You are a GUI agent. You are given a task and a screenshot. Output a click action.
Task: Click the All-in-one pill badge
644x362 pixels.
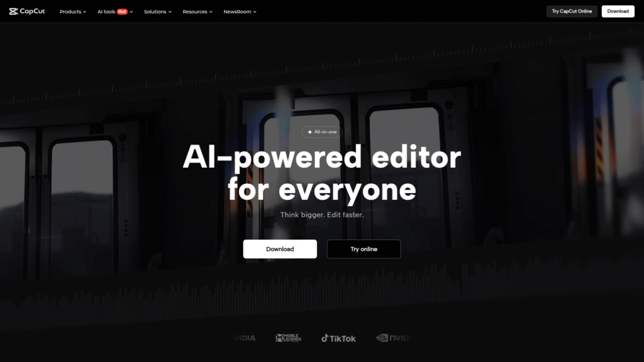321,131
